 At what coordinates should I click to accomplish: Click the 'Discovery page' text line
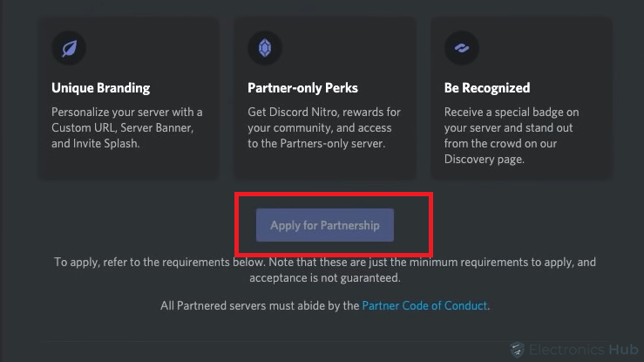point(485,160)
